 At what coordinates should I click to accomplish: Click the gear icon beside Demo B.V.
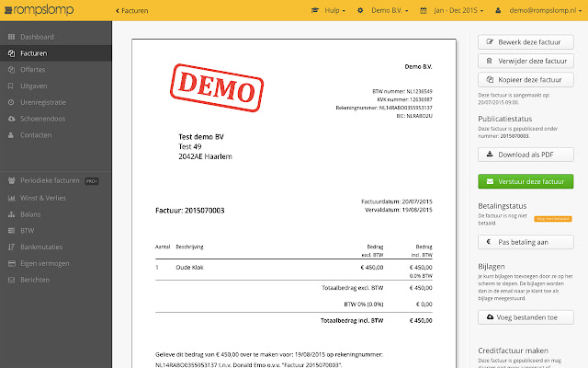pyautogui.click(x=360, y=10)
